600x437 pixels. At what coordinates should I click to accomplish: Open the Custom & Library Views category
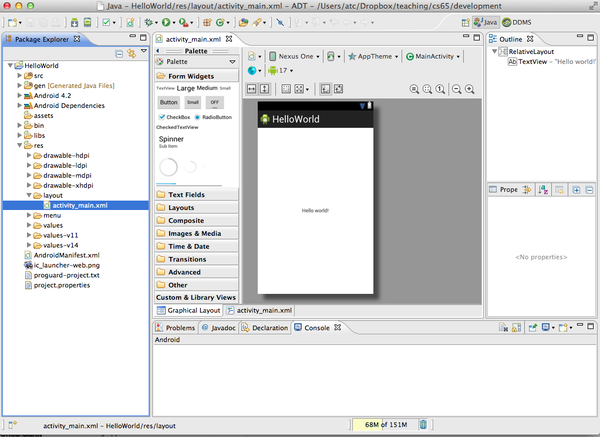pyautogui.click(x=196, y=297)
